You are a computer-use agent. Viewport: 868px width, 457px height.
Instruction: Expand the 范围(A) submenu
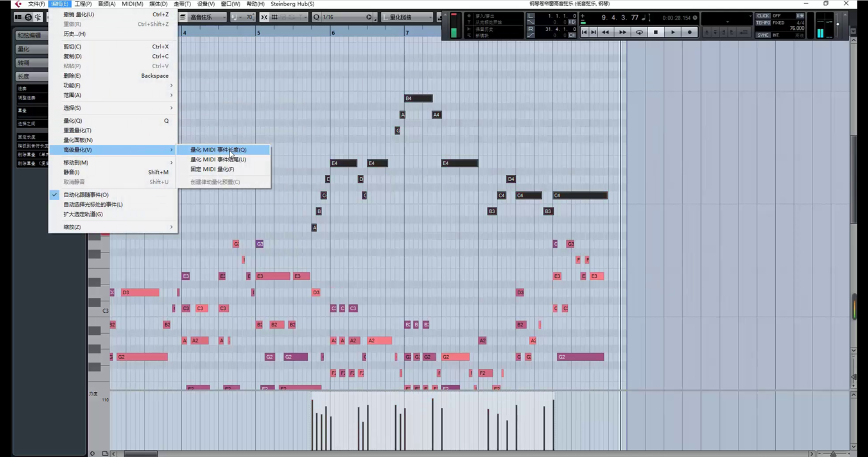tap(113, 95)
